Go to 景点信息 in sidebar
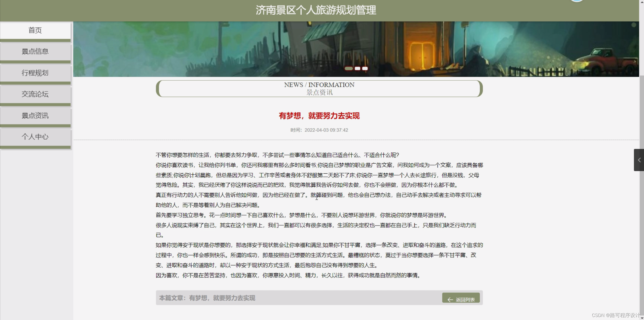This screenshot has height=320, width=644. tap(35, 52)
